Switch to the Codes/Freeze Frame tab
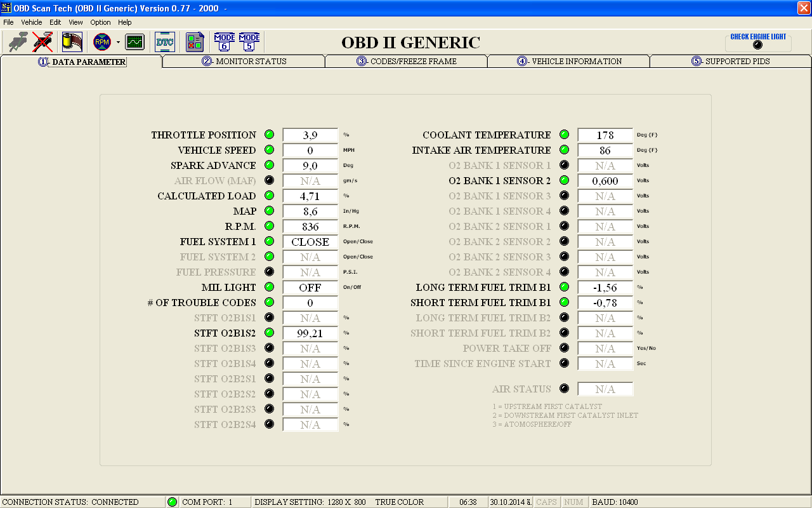 [407, 62]
